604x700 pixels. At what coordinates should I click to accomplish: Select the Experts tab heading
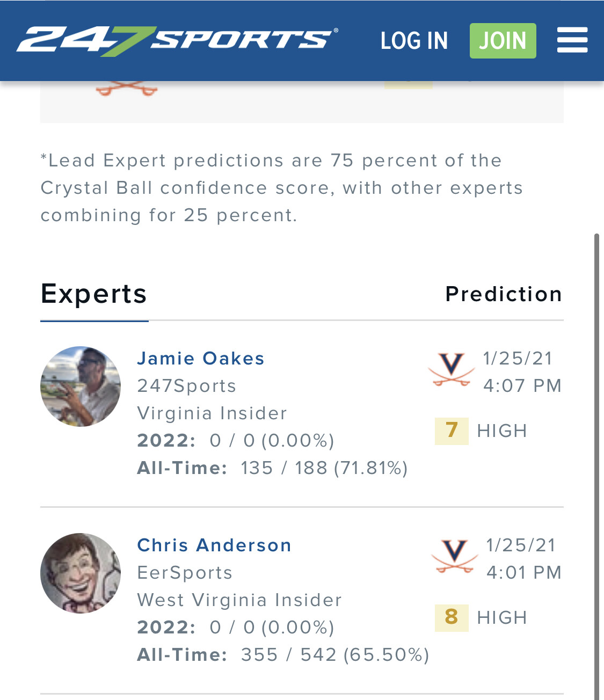point(94,294)
